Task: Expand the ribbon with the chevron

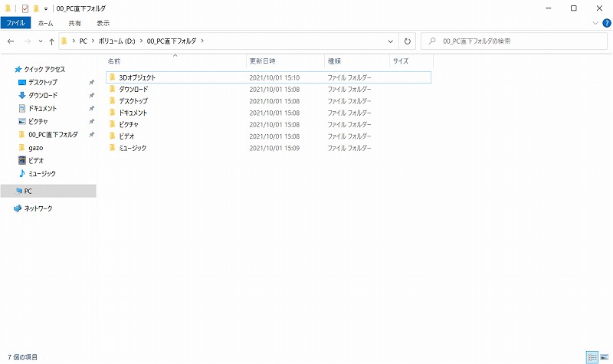Action: tap(595, 23)
